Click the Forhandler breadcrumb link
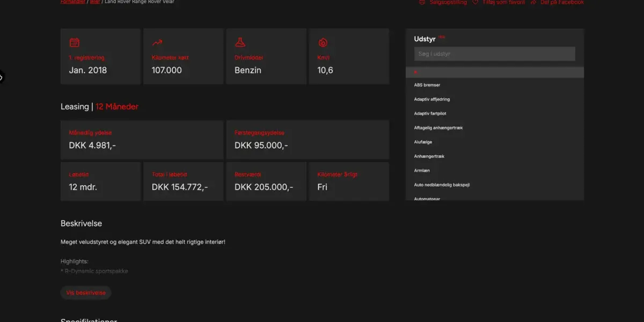The image size is (644, 322). (73, 2)
